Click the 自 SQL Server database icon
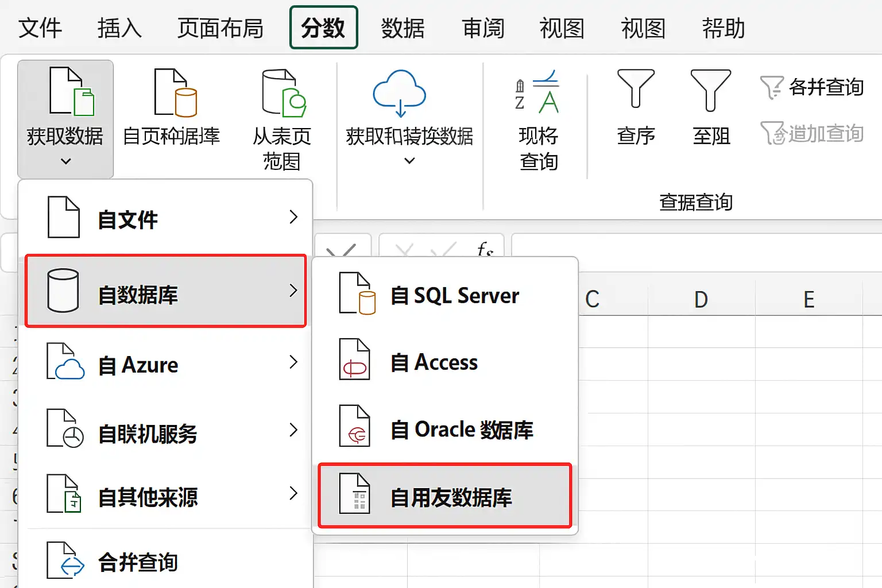 357,294
